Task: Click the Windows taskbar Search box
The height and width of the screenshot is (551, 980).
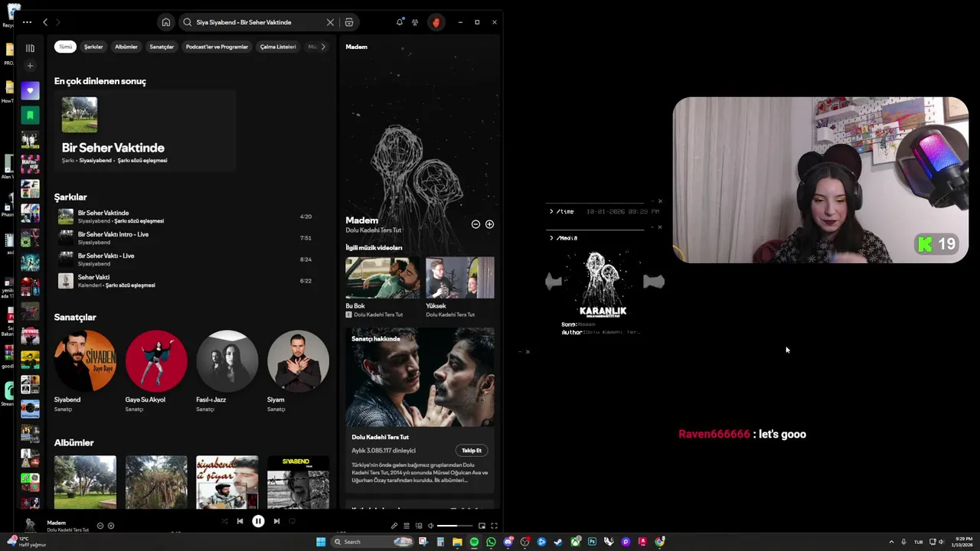Action: coord(373,542)
